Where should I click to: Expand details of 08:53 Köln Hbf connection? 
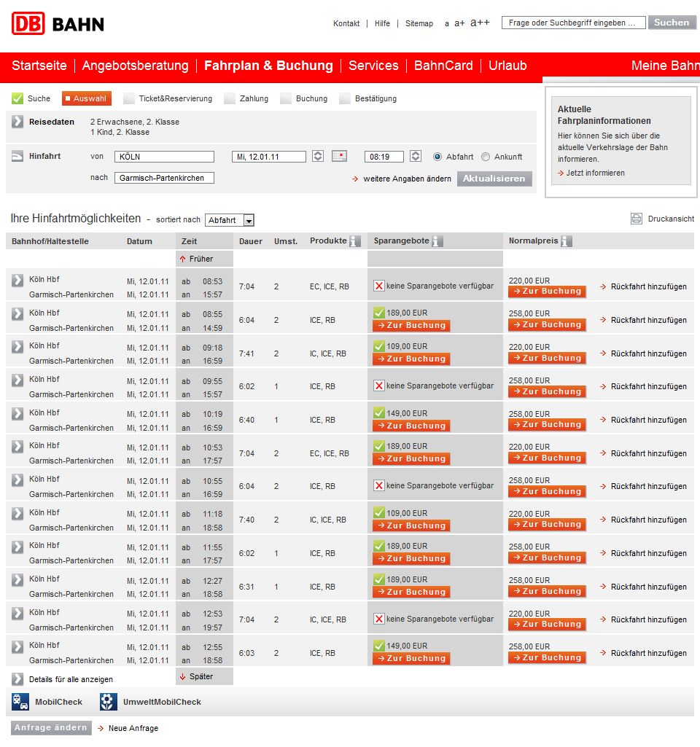click(18, 281)
